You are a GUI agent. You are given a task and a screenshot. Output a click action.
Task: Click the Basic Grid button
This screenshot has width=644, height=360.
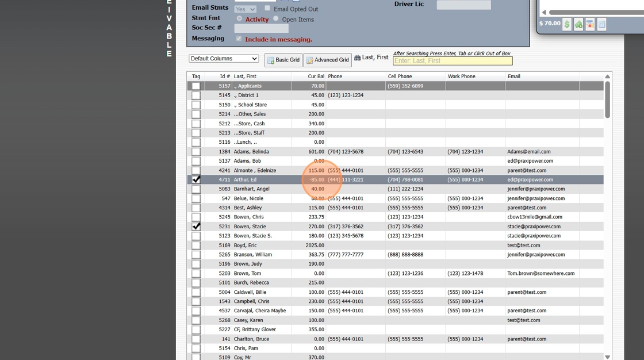point(283,60)
